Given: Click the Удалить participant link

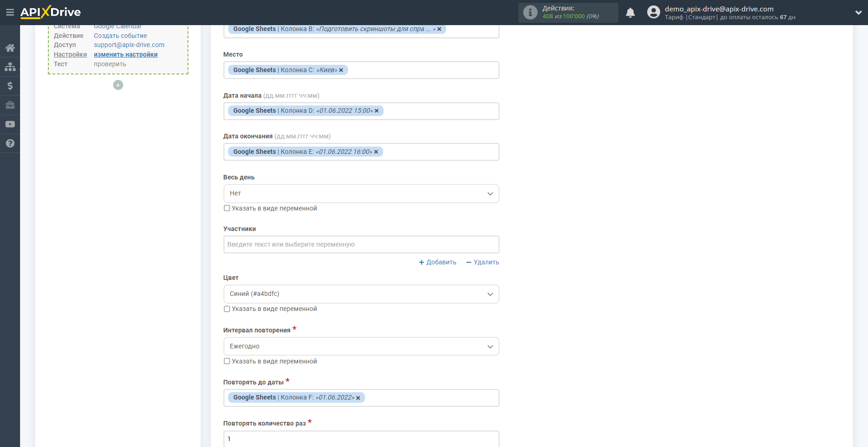Looking at the screenshot, I should 483,262.
